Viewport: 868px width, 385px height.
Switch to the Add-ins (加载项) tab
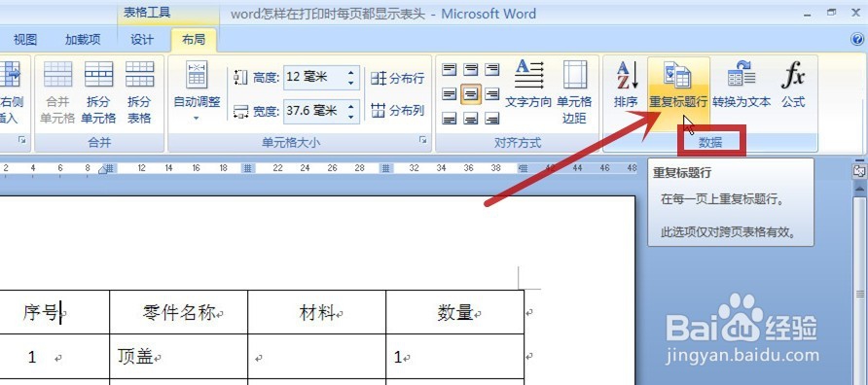pyautogui.click(x=83, y=39)
